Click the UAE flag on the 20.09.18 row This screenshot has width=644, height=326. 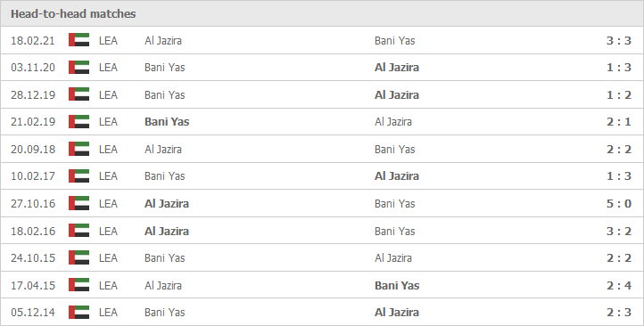tap(78, 149)
